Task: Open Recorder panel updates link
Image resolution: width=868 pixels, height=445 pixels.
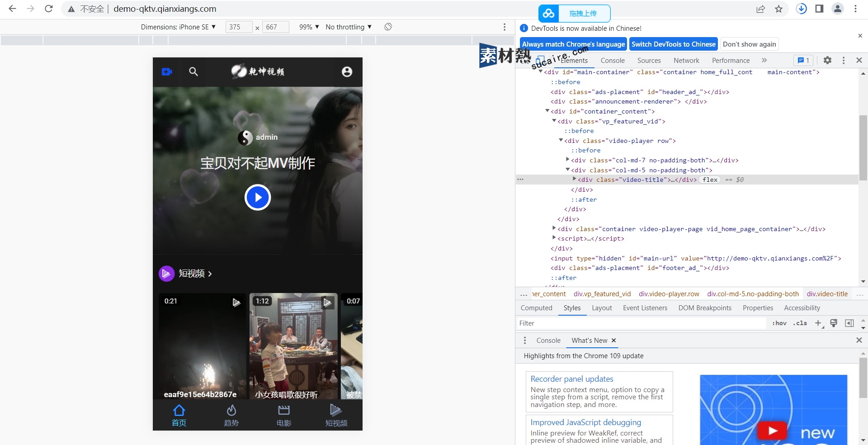Action: tap(572, 379)
